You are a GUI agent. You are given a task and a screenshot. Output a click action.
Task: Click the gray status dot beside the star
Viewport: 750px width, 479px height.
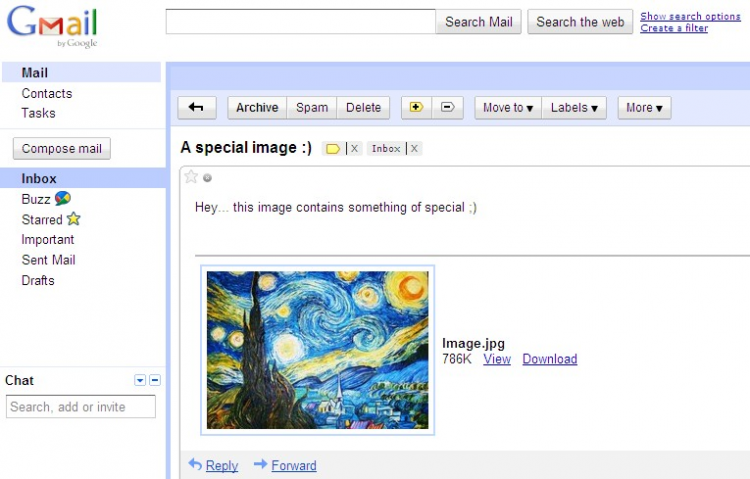tap(207, 178)
